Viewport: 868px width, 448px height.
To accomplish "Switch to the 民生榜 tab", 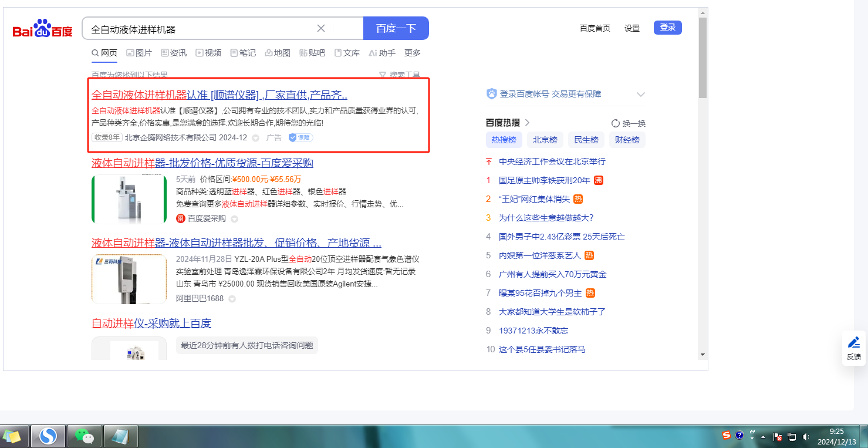I will pyautogui.click(x=586, y=140).
